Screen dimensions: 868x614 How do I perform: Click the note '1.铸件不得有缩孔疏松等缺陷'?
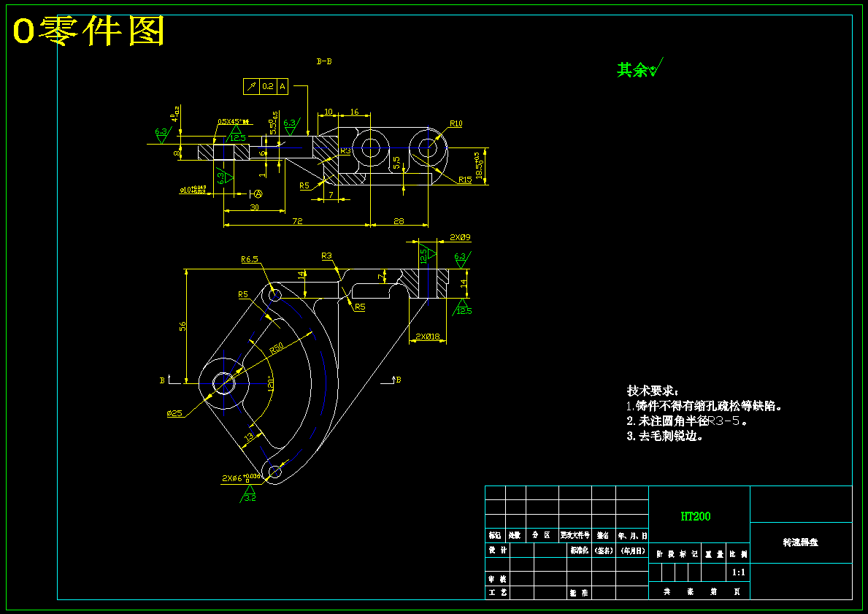pos(704,406)
